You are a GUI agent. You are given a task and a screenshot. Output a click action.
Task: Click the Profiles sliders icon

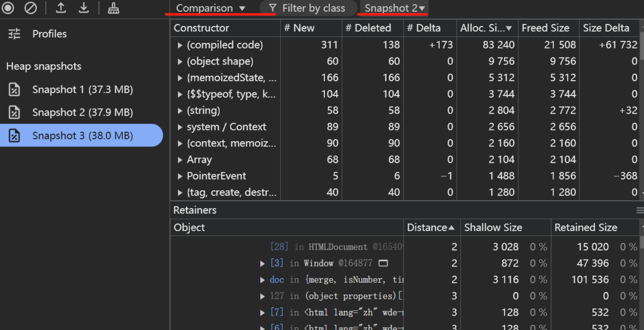[x=14, y=34]
